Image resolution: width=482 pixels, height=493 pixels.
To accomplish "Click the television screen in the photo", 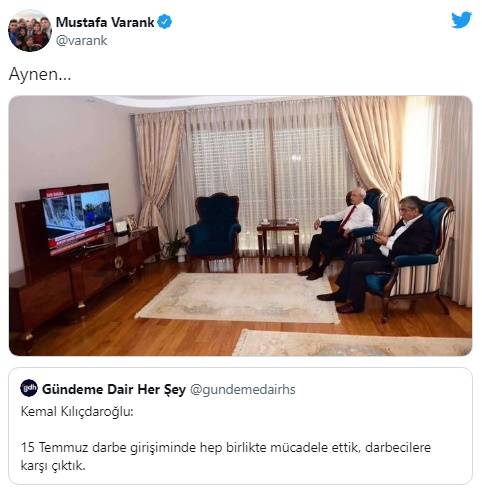I will pos(77,219).
